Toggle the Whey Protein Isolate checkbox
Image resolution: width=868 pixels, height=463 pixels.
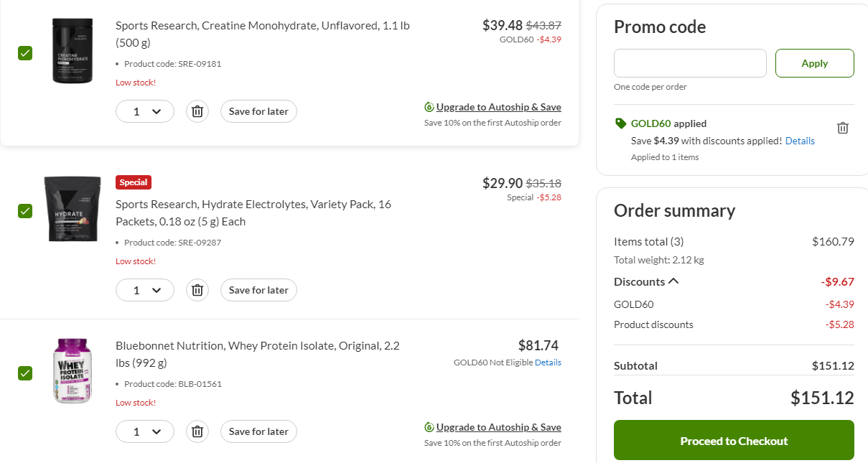click(x=25, y=373)
